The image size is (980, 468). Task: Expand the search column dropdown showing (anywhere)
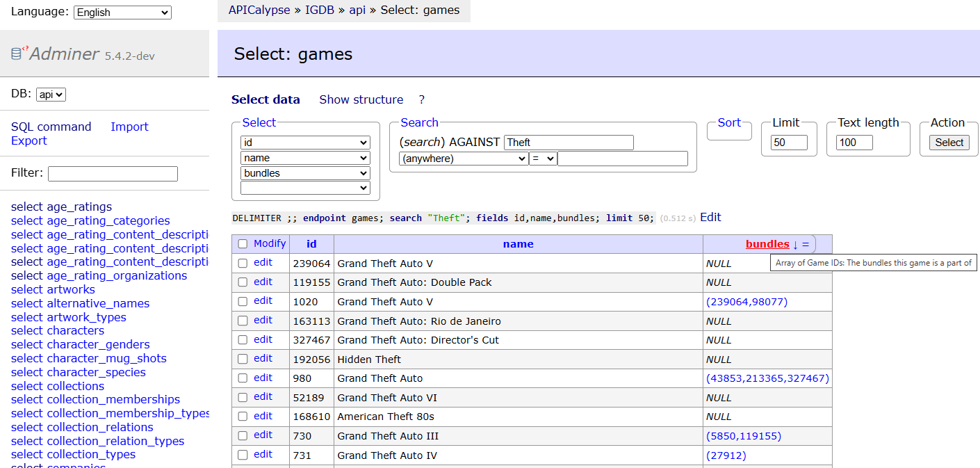coord(463,159)
